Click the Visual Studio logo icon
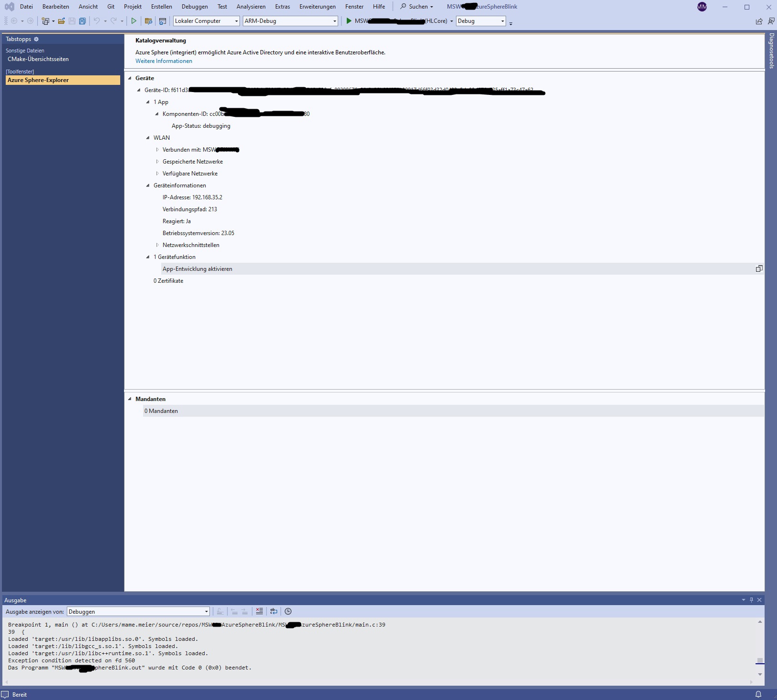 pyautogui.click(x=9, y=7)
